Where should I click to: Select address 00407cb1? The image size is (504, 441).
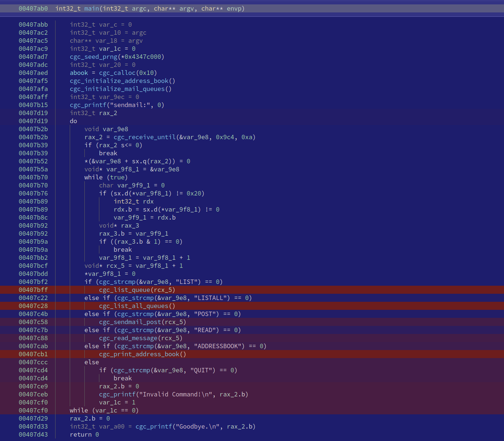[33, 354]
